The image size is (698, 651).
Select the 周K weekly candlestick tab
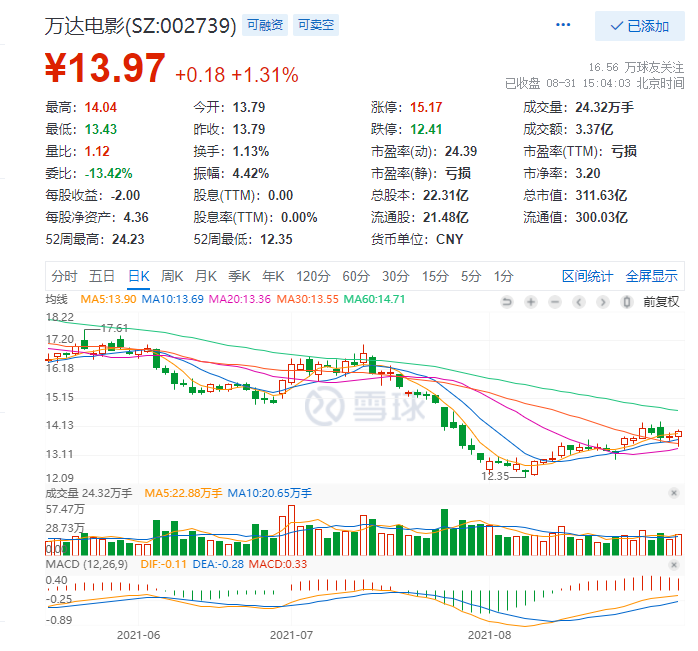pyautogui.click(x=172, y=276)
